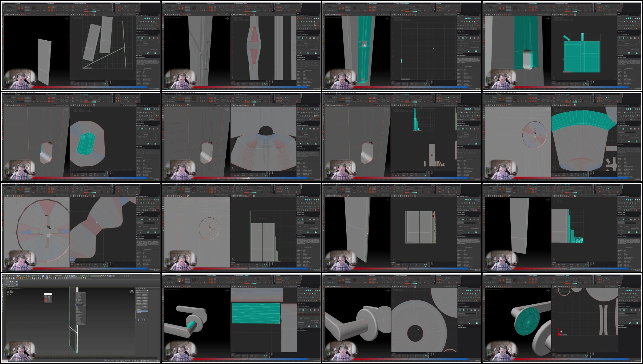Open frame with teal door strip and empty UV grid
This screenshot has width=643, height=364.
(x=402, y=46)
